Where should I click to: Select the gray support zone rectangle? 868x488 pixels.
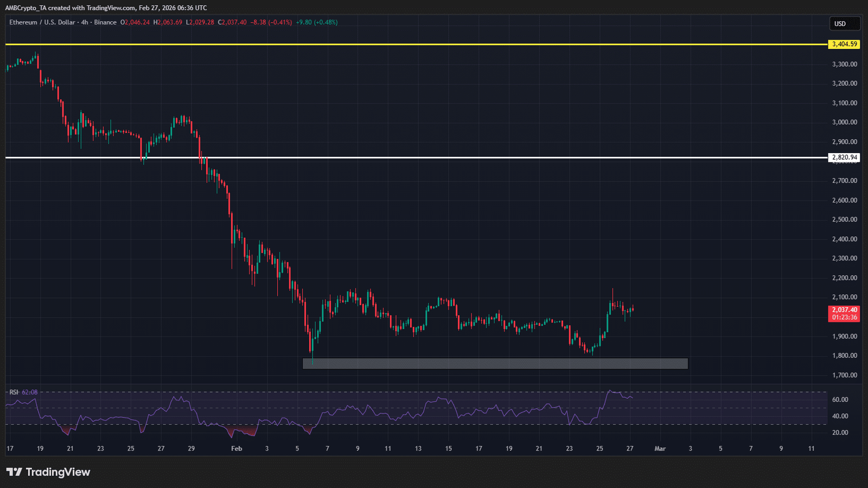click(x=495, y=364)
